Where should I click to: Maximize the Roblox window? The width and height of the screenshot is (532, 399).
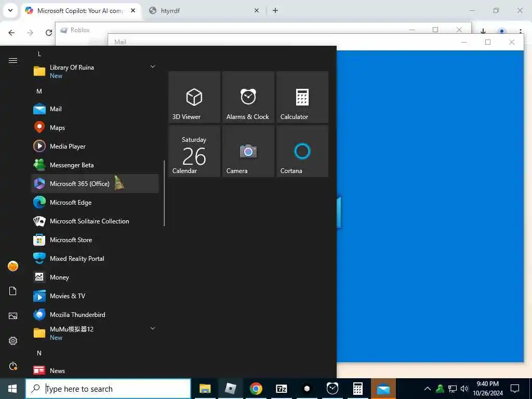(435, 30)
